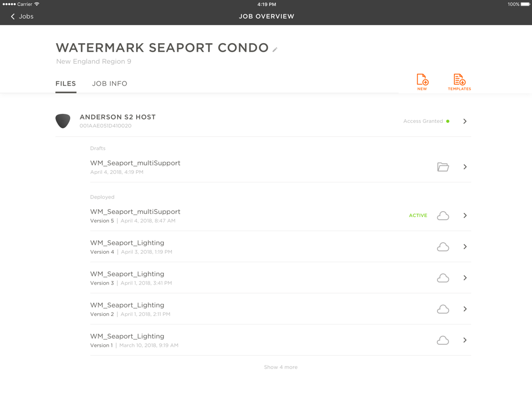Click Show 4 more link
532x399 pixels.
(x=281, y=367)
